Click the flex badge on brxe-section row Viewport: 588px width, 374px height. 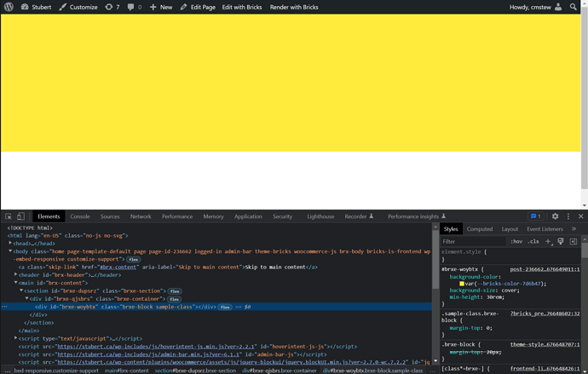pyautogui.click(x=175, y=291)
